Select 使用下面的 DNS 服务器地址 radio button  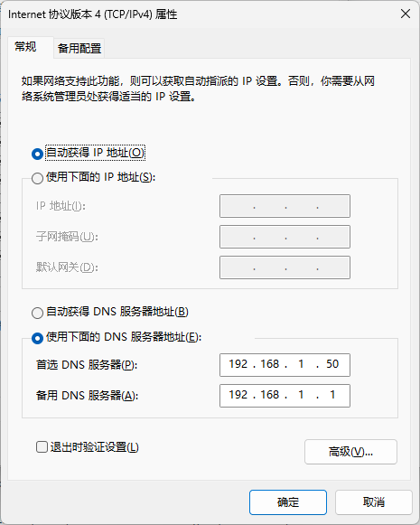click(37, 338)
